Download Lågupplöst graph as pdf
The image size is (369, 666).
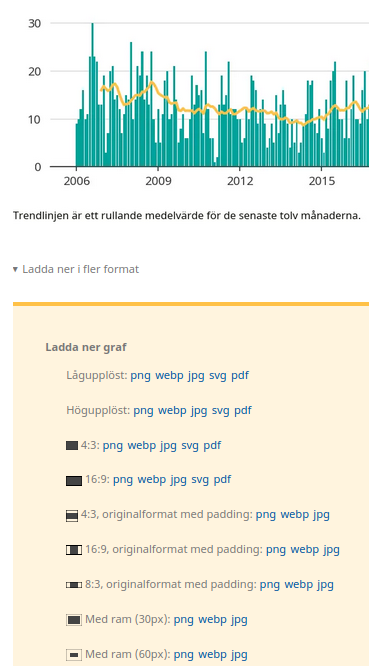[240, 376]
